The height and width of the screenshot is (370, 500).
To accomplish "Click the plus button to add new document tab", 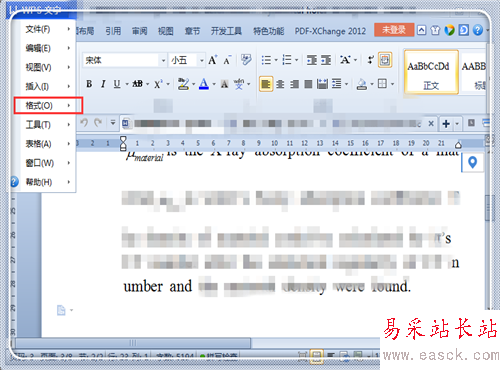I will tap(446, 124).
